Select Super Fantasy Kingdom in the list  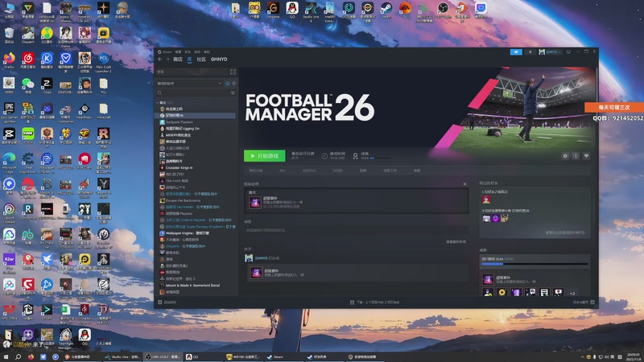(x=196, y=227)
